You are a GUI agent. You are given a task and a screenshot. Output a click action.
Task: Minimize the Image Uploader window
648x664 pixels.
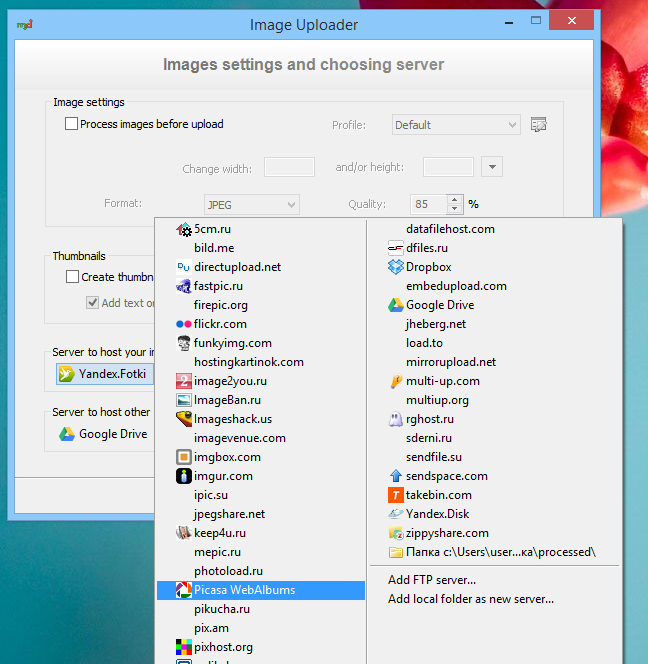[x=509, y=22]
